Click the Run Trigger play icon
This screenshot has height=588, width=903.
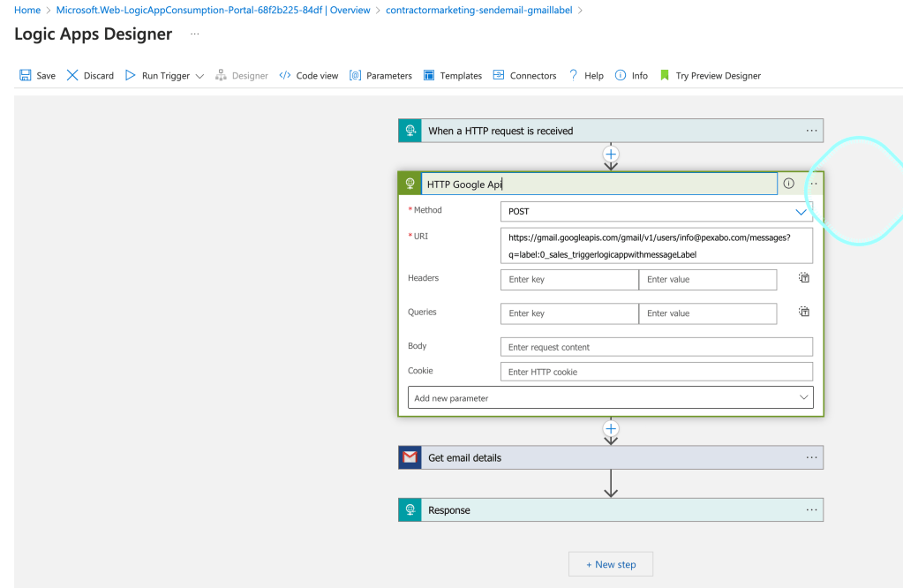[130, 75]
